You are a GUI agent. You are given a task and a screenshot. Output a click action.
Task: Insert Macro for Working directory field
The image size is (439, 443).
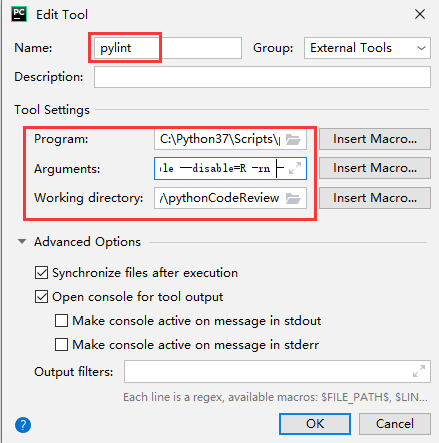point(375,198)
